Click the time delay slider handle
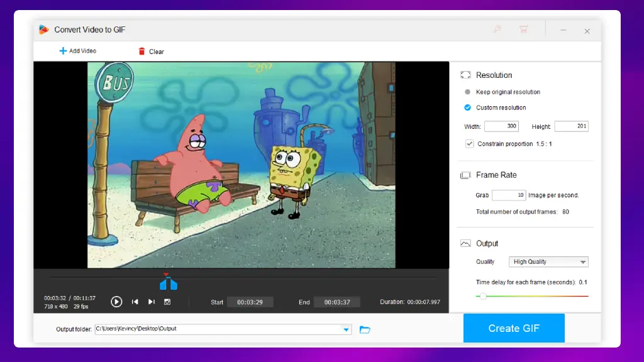644x362 pixels. click(483, 296)
